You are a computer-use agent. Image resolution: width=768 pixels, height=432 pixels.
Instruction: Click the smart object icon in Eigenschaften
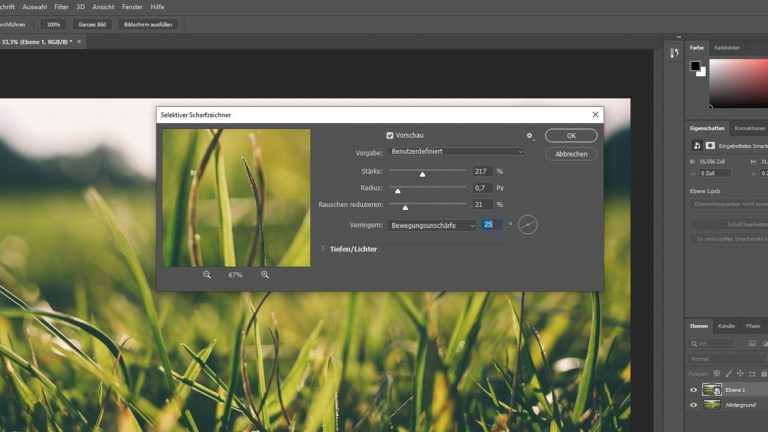[x=697, y=145]
